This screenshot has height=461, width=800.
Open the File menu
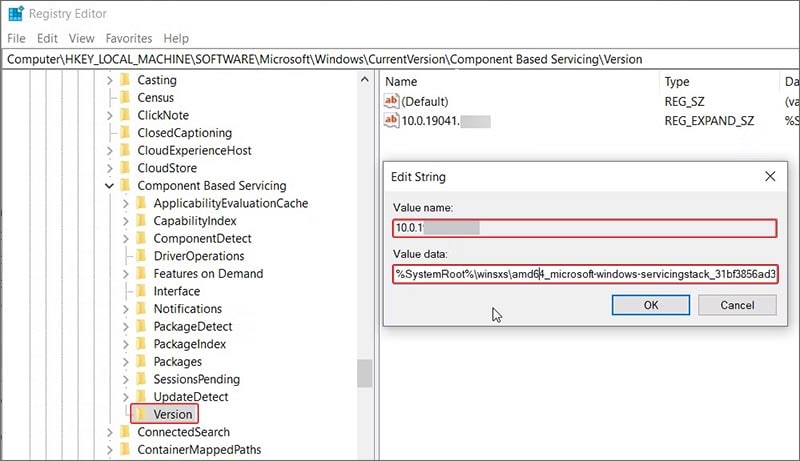pyautogui.click(x=16, y=38)
